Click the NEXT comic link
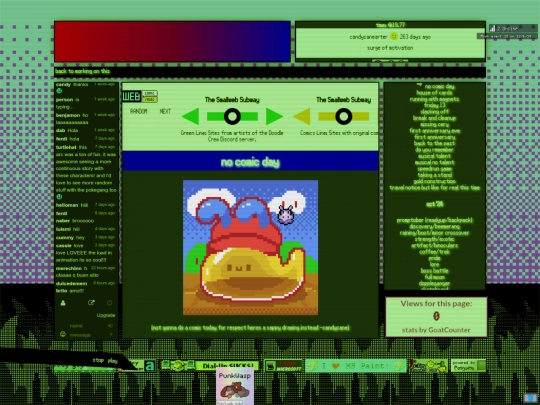540x405 pixels. [x=165, y=111]
